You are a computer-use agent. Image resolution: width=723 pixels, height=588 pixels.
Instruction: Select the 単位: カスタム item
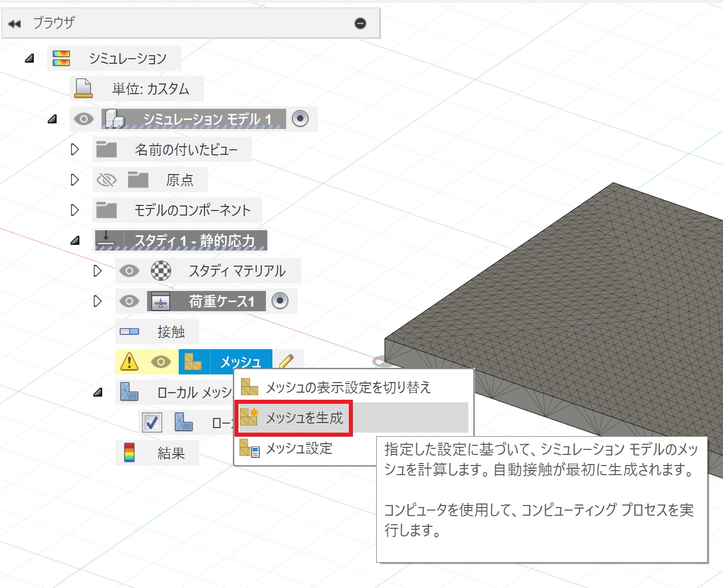point(151,89)
